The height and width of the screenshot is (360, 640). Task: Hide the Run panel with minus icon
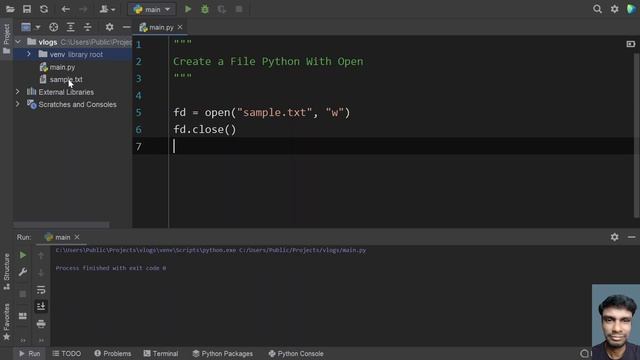pos(631,237)
